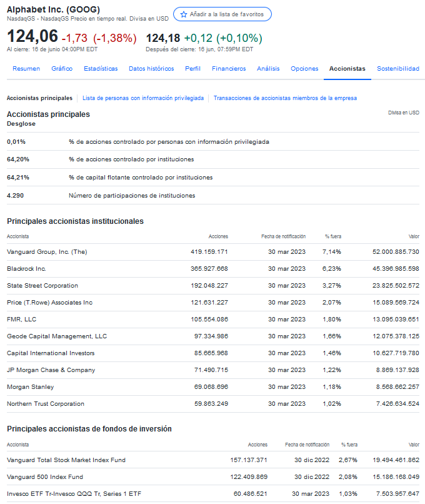
Task: Click the 0,01% insider-held value
Action: 16,142
